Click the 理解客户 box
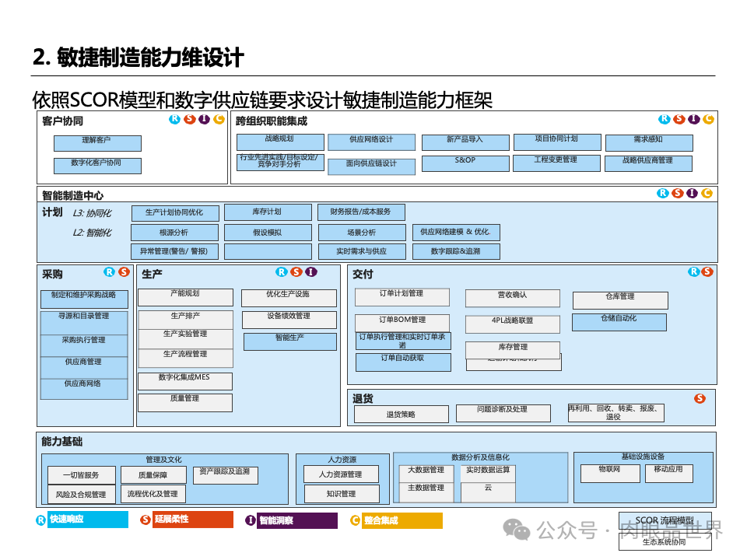 click(98, 143)
